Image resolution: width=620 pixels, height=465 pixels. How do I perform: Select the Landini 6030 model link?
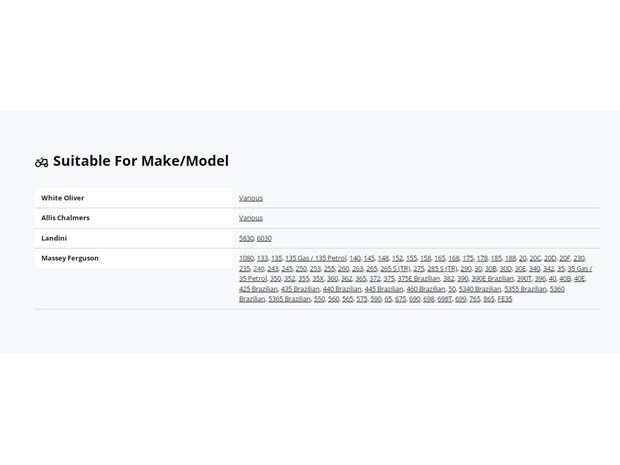point(264,238)
